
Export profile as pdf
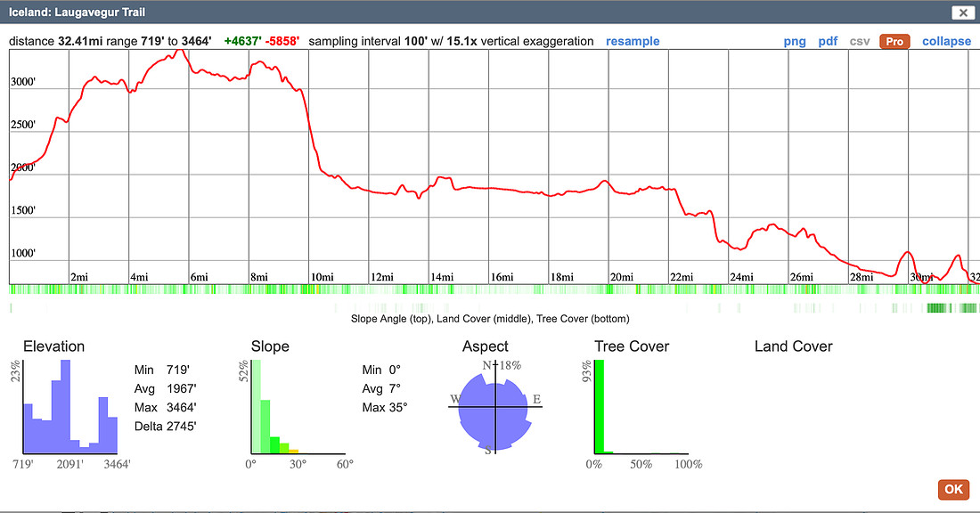point(828,41)
